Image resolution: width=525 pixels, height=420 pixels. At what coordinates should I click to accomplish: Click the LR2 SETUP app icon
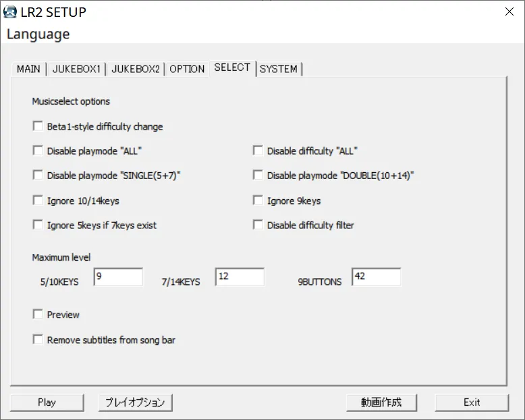coord(9,12)
